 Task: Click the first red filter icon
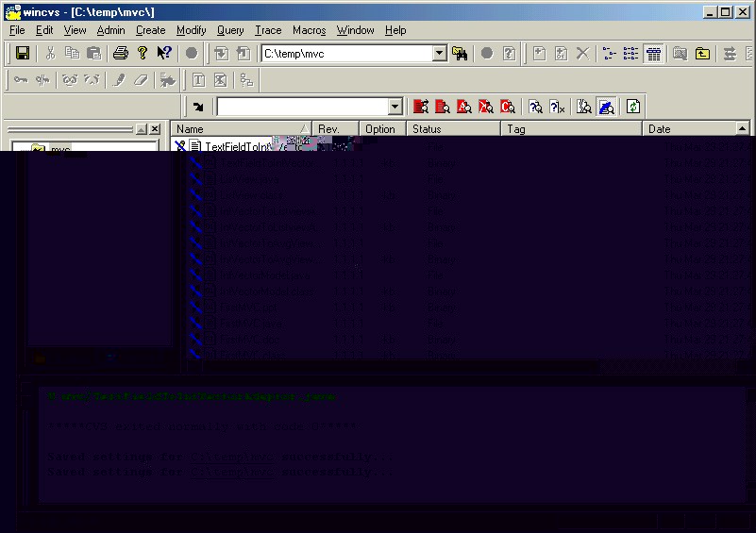[x=421, y=107]
